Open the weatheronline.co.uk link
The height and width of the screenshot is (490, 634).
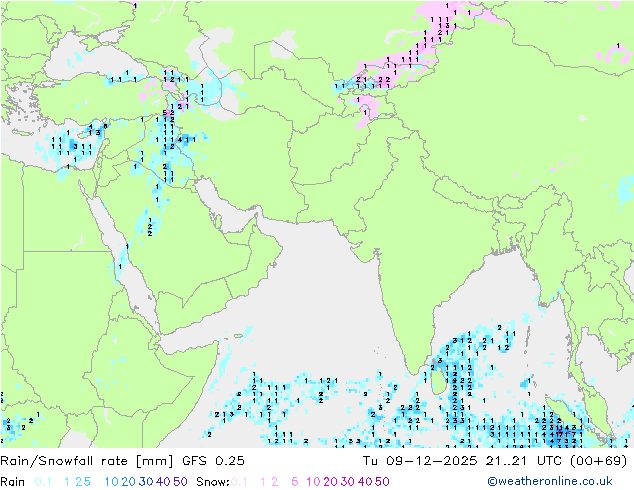click(550, 482)
